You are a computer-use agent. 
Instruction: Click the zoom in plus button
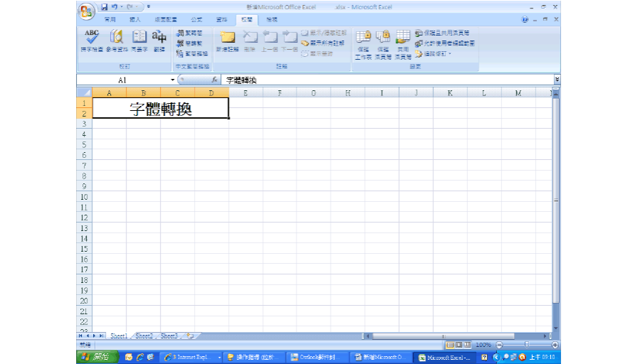[555, 345]
